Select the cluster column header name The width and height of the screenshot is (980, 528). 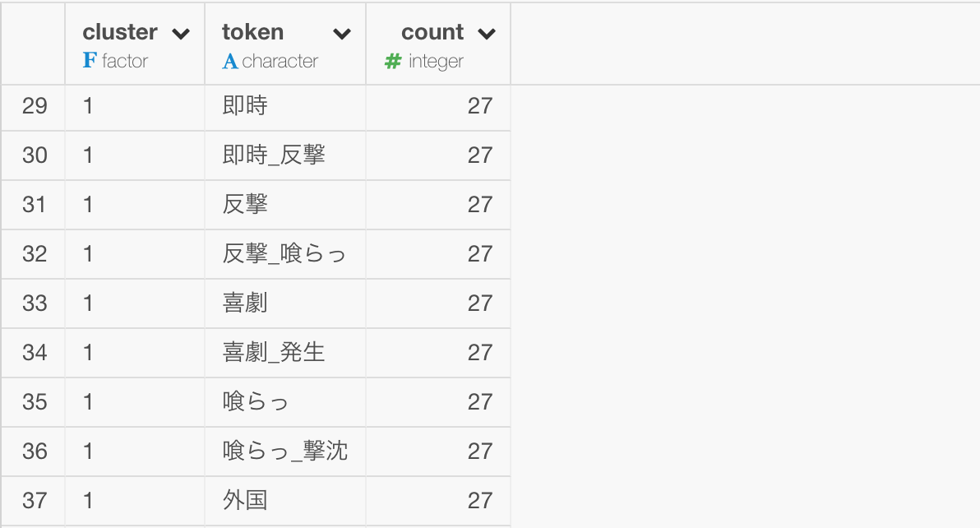pos(120,32)
